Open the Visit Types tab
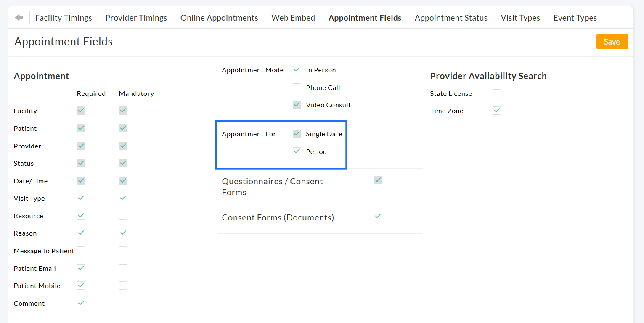Image resolution: width=644 pixels, height=323 pixels. point(520,18)
